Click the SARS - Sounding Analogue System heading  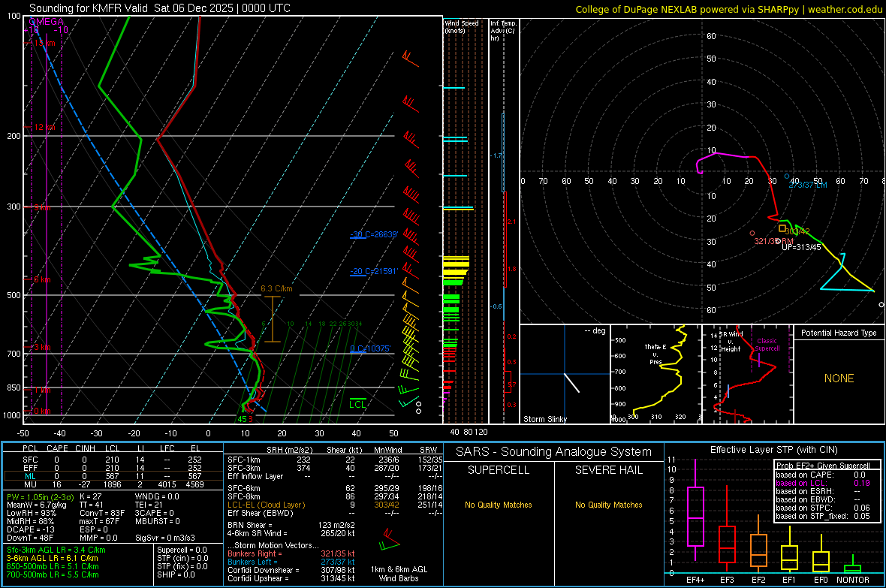click(x=553, y=452)
